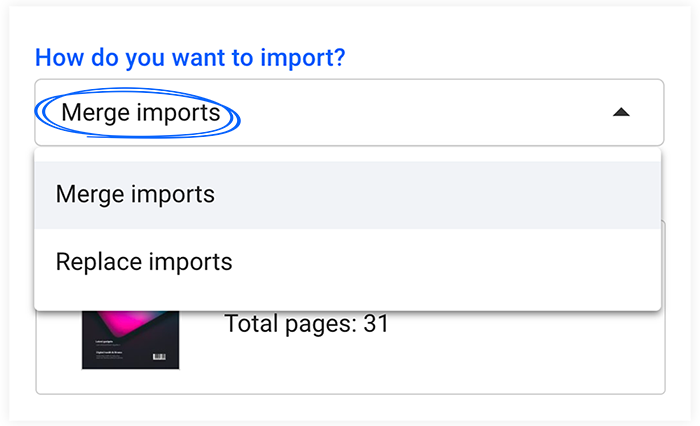Image resolution: width=700 pixels, height=426 pixels.
Task: Click the empty area inside the import combo box
Action: click(x=420, y=113)
